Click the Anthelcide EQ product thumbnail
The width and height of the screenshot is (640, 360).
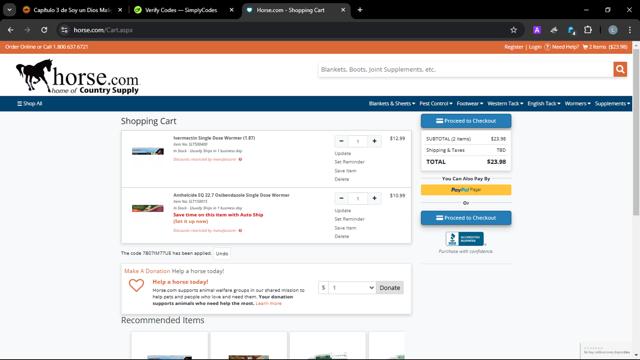[148, 209]
